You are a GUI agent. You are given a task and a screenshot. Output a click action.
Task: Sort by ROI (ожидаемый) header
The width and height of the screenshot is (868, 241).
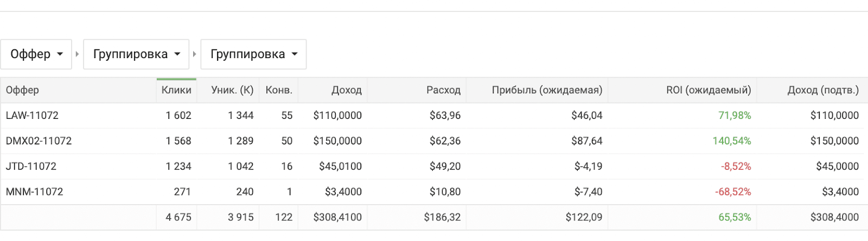click(x=709, y=90)
